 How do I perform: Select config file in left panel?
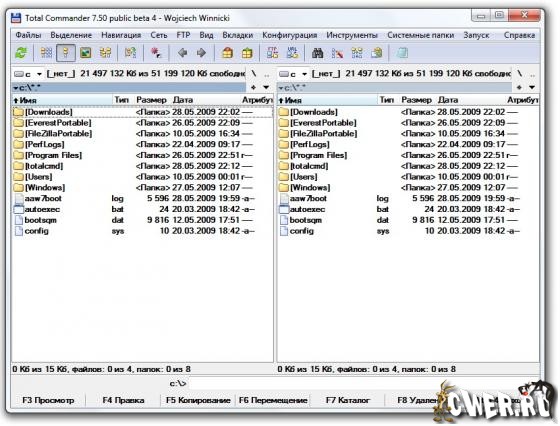pos(142,231)
